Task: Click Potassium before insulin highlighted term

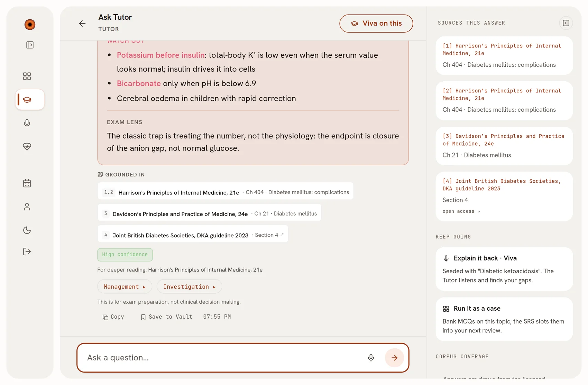Action: [160, 55]
